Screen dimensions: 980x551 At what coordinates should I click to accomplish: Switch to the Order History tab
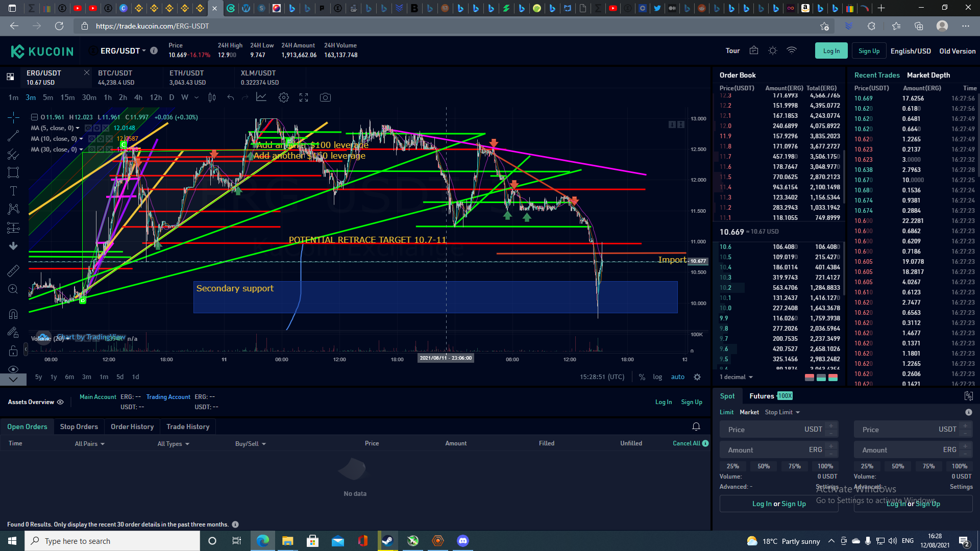[132, 427]
